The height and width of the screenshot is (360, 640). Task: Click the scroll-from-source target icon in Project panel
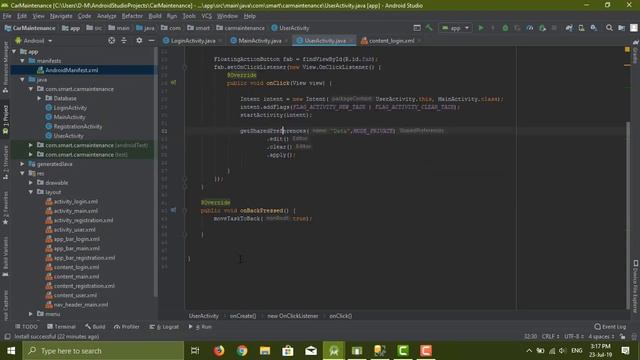[x=111, y=41]
